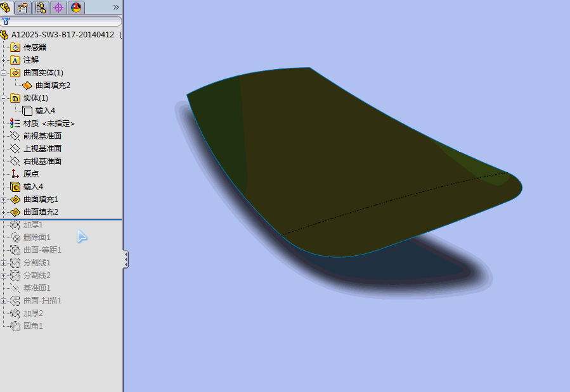The image size is (570, 392).
Task: Expand the 曲面-扫描1 feature
Action: [x=3, y=301]
